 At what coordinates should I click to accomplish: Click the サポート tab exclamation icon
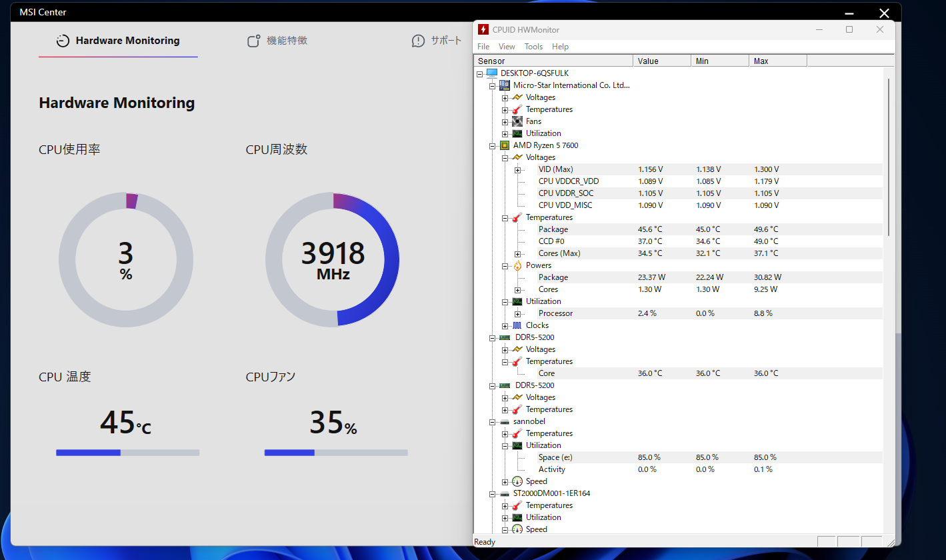[x=418, y=41]
